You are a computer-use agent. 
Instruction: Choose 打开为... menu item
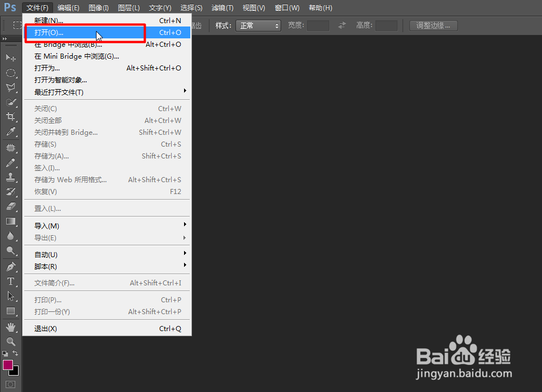(x=107, y=68)
